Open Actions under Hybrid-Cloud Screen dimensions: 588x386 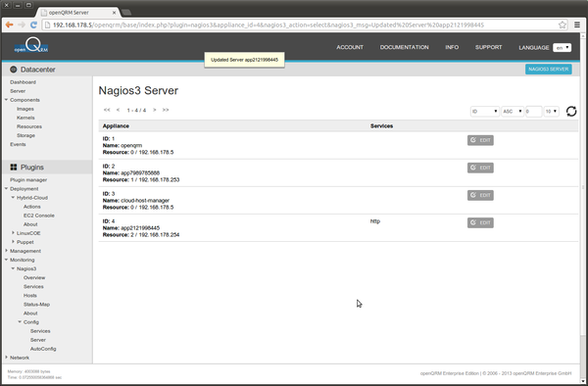point(32,207)
